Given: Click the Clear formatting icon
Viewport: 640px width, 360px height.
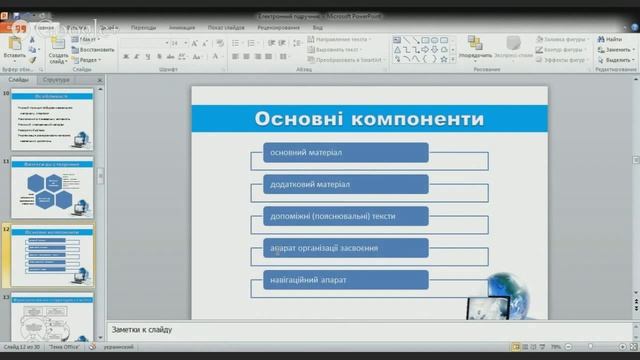Looking at the screenshot, I should (220, 43).
